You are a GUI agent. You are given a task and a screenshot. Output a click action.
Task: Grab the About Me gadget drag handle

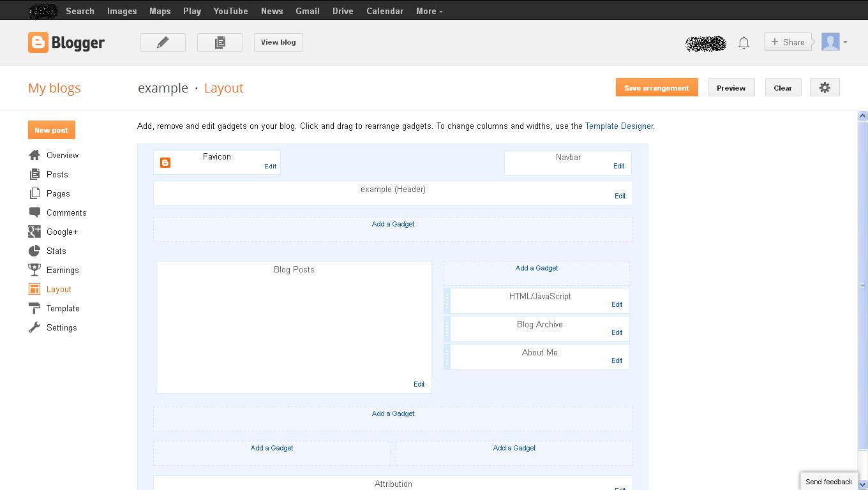click(x=447, y=357)
